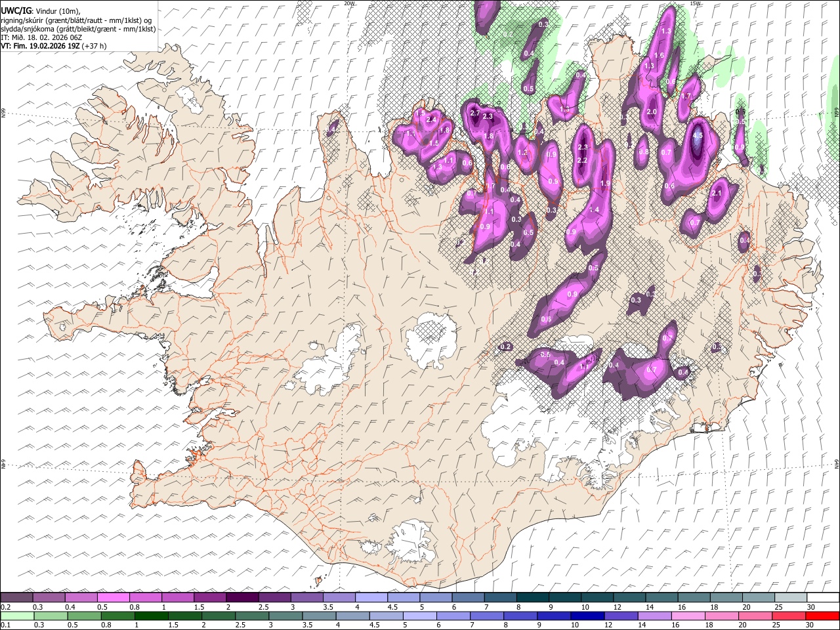This screenshot has width=840, height=630.
Task: Click the '4.5' precipitation value on the map
Action: tap(698, 136)
